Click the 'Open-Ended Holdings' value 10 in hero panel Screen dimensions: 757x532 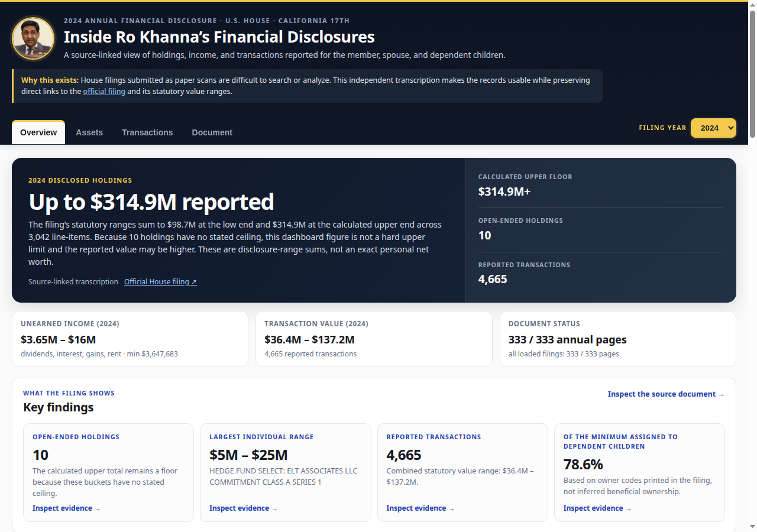(x=485, y=235)
